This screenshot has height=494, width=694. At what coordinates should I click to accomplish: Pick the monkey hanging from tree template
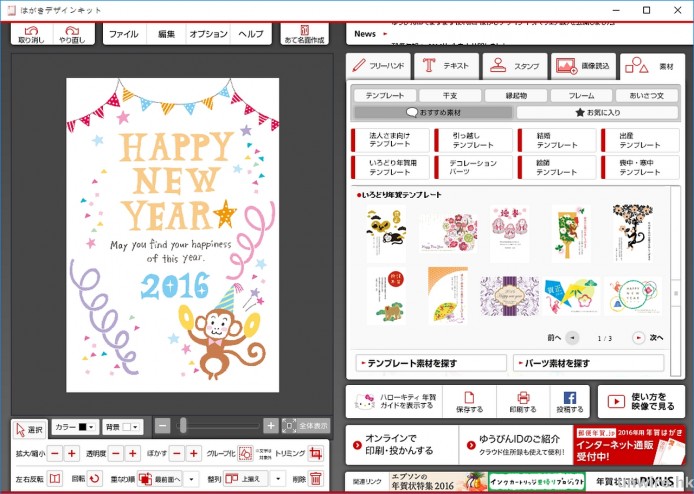click(632, 233)
